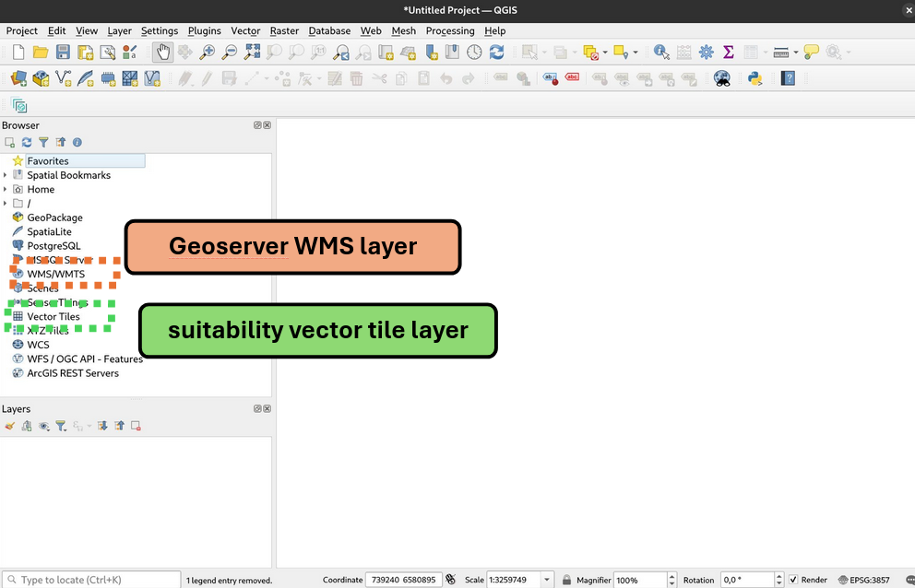Click Collapse All in Layers panel toolbar
The width and height of the screenshot is (915, 588).
coord(119,426)
